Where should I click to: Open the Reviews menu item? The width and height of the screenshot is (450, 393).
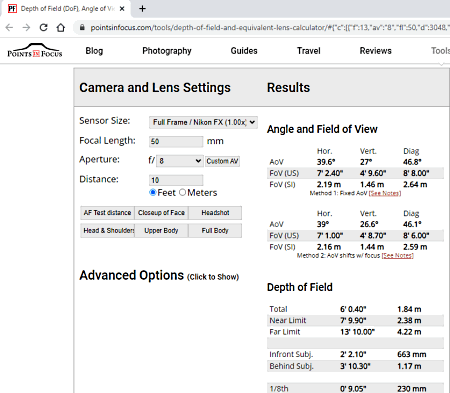click(x=375, y=51)
